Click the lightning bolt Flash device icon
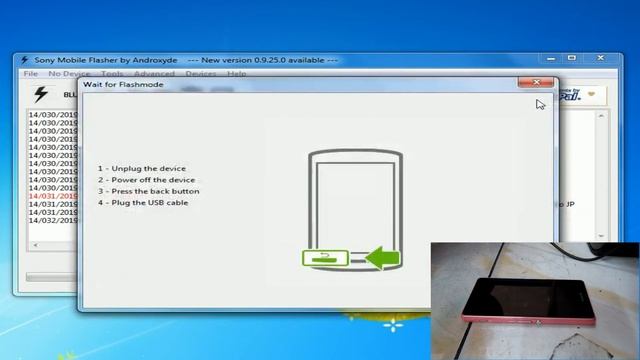The height and width of the screenshot is (360, 640). click(41, 94)
